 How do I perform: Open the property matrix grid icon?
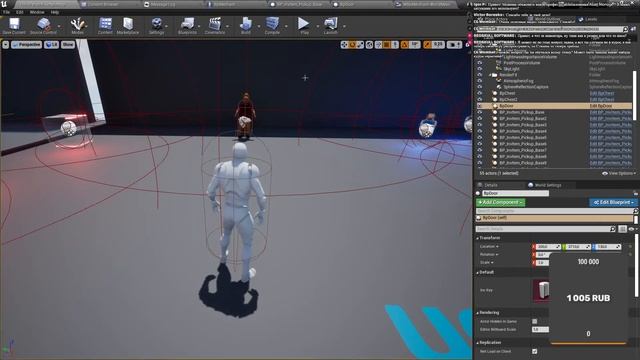coord(622,229)
